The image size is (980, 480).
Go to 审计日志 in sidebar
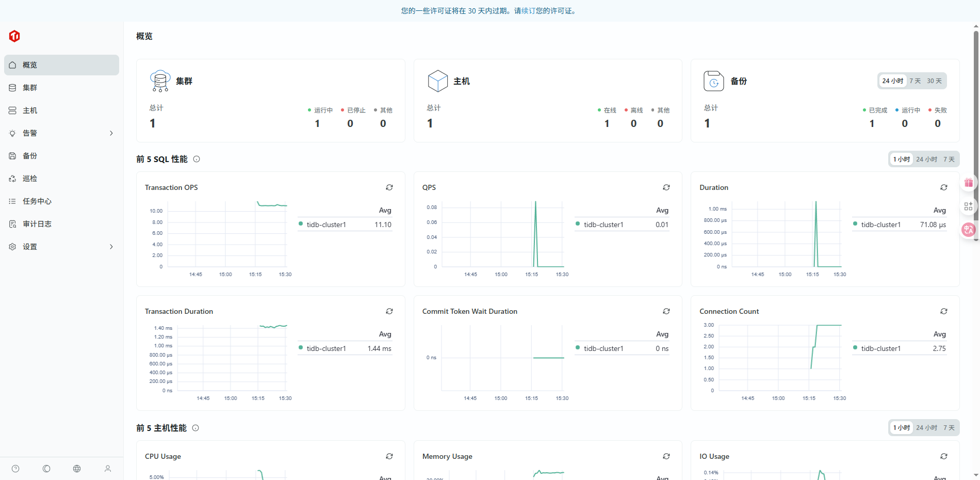coord(37,224)
